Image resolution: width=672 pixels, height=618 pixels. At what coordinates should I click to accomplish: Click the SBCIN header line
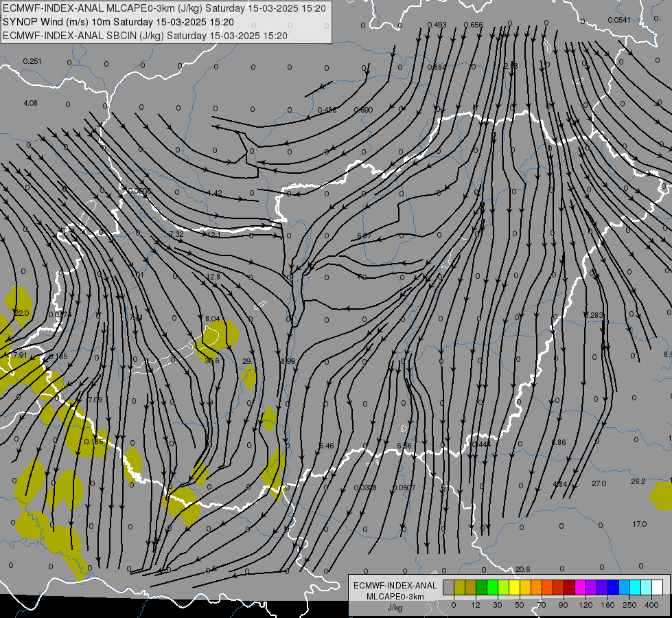(145, 36)
